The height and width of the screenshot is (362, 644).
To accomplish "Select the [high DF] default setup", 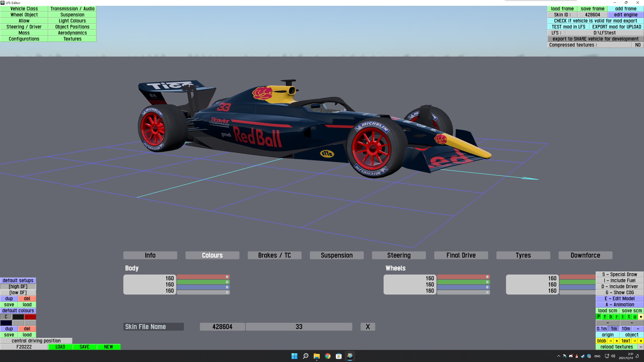I will [x=18, y=287].
